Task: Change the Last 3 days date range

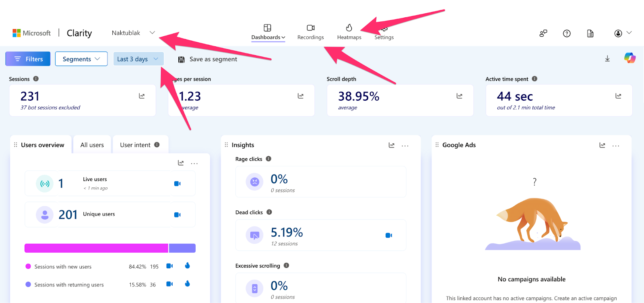Action: (138, 59)
